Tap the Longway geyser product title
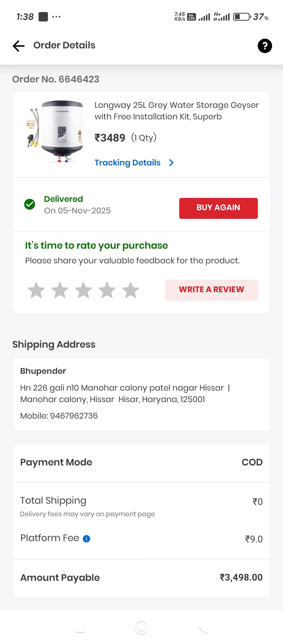The height and width of the screenshot is (644, 283). [176, 111]
